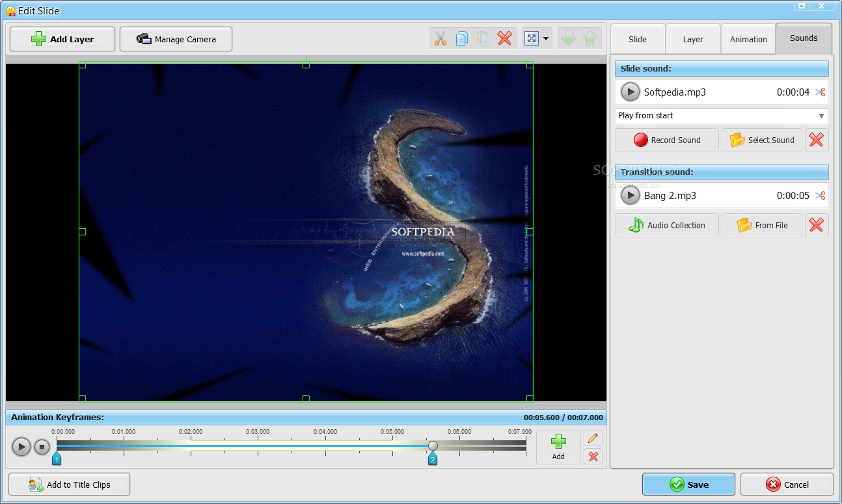Open the Play from start dropdown
842x504 pixels.
(722, 116)
